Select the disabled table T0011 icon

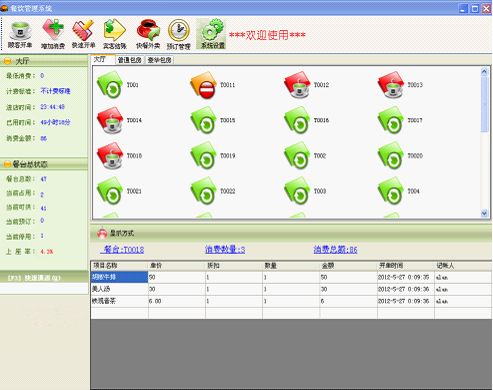(x=204, y=85)
